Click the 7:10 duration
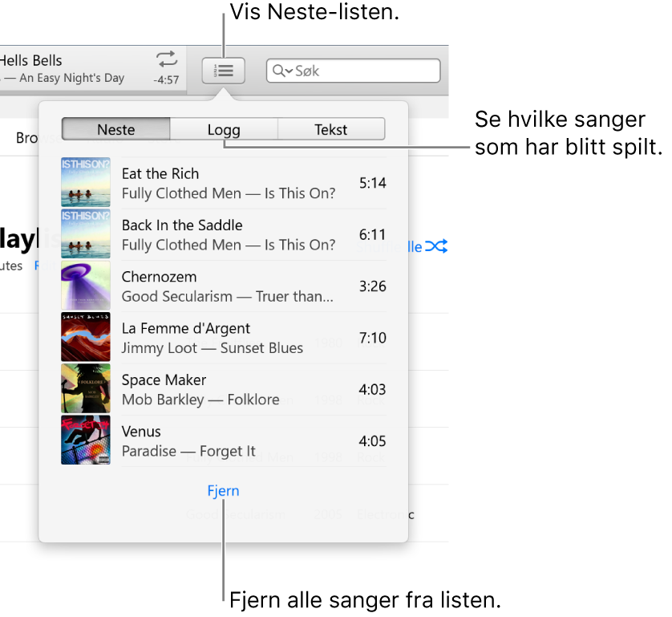The height and width of the screenshot is (617, 672). (372, 338)
